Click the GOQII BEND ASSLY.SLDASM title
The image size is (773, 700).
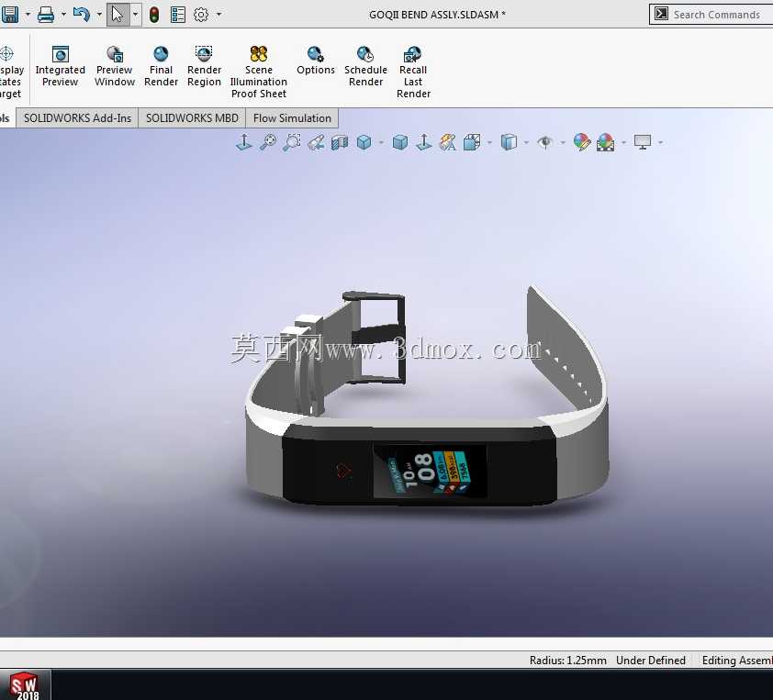pos(437,15)
